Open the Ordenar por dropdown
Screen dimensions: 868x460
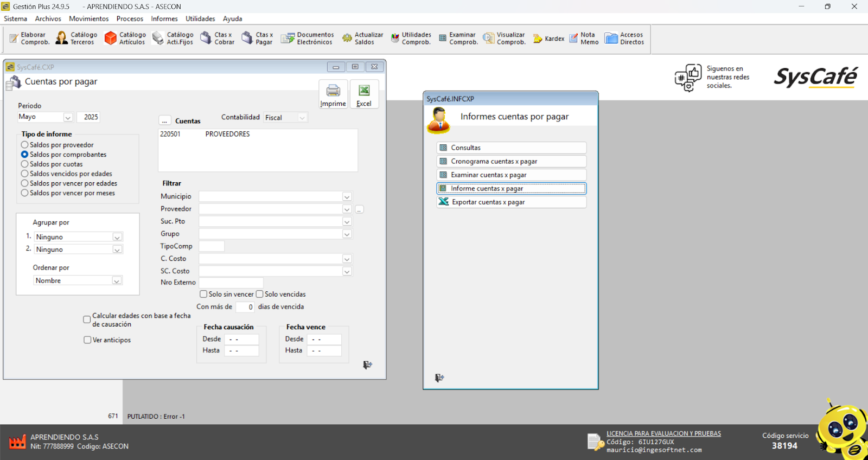116,281
